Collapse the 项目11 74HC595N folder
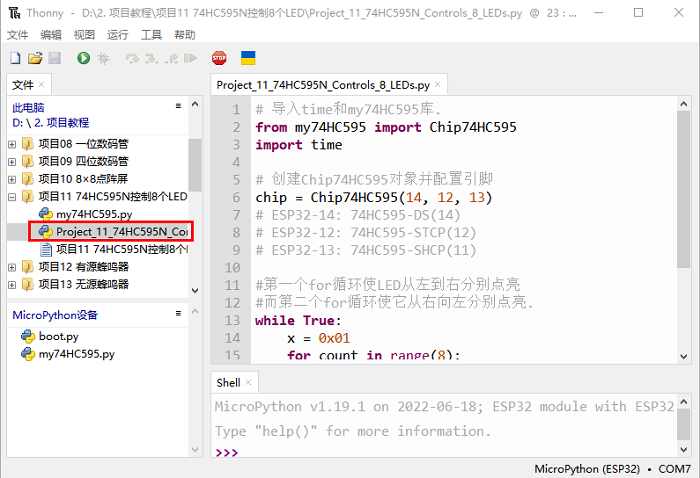This screenshot has height=478, width=700. [12, 197]
